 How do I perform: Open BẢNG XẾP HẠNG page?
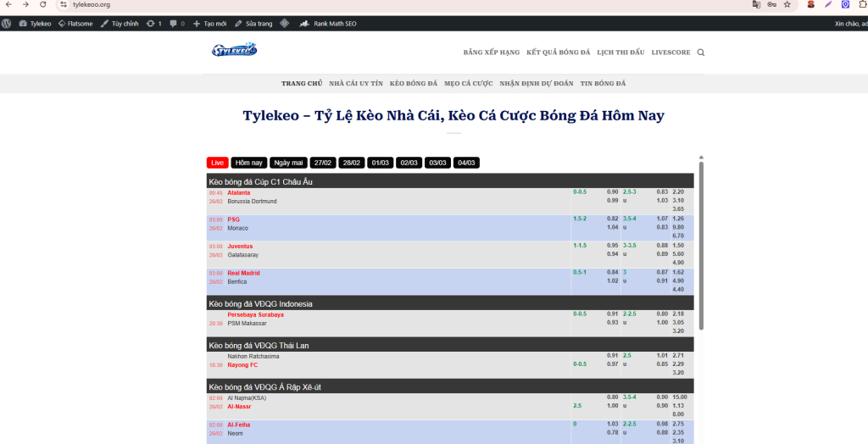tap(492, 53)
